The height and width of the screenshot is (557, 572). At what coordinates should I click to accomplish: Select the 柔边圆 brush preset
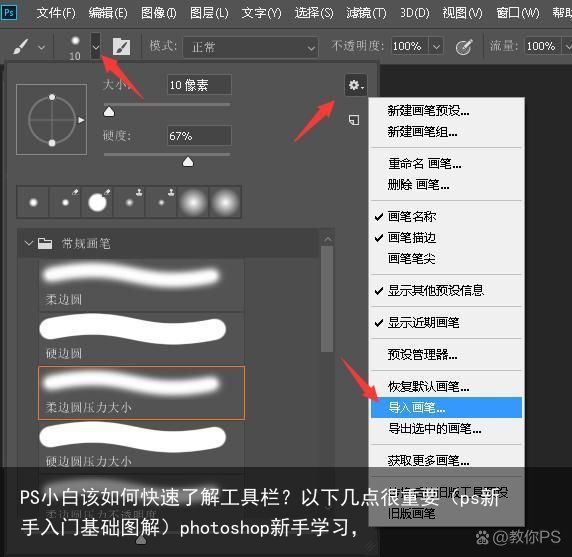click(142, 285)
